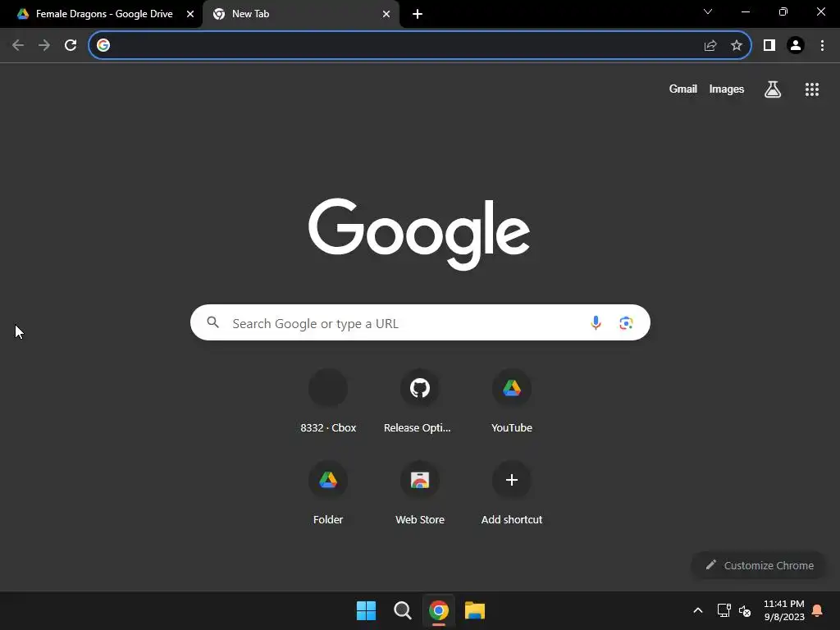Screen dimensions: 840x630
Task: Open File Explorer from the taskbar
Action: 475,610
